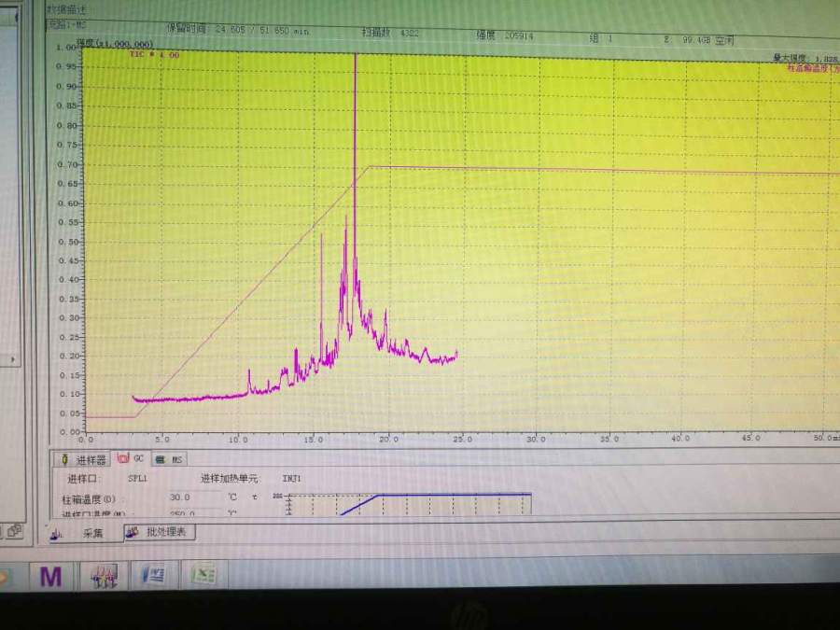Click the INJ1 heating unit value

pos(291,478)
